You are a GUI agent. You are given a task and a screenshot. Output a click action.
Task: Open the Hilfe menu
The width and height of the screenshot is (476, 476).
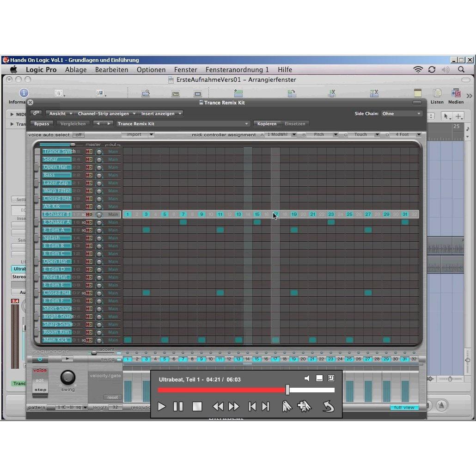285,69
